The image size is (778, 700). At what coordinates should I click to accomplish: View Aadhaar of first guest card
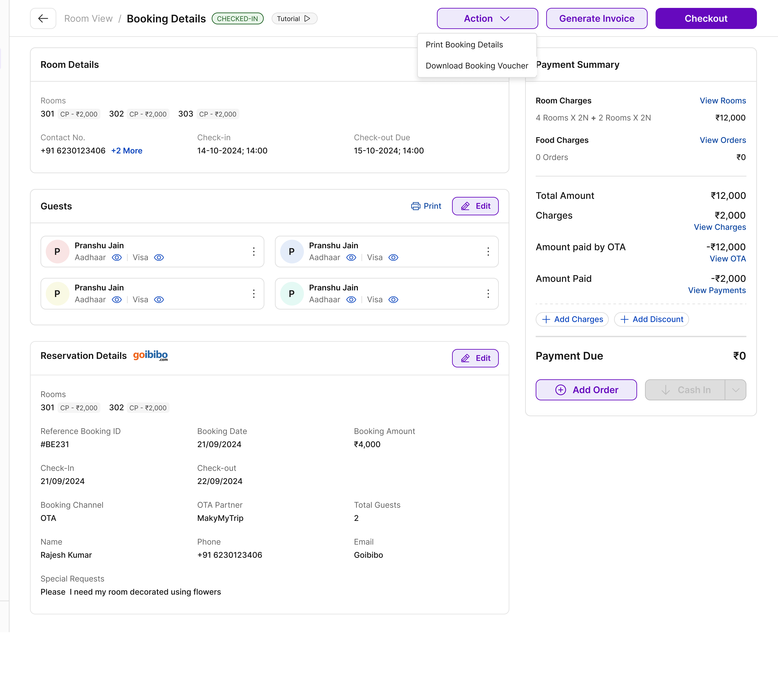click(117, 258)
